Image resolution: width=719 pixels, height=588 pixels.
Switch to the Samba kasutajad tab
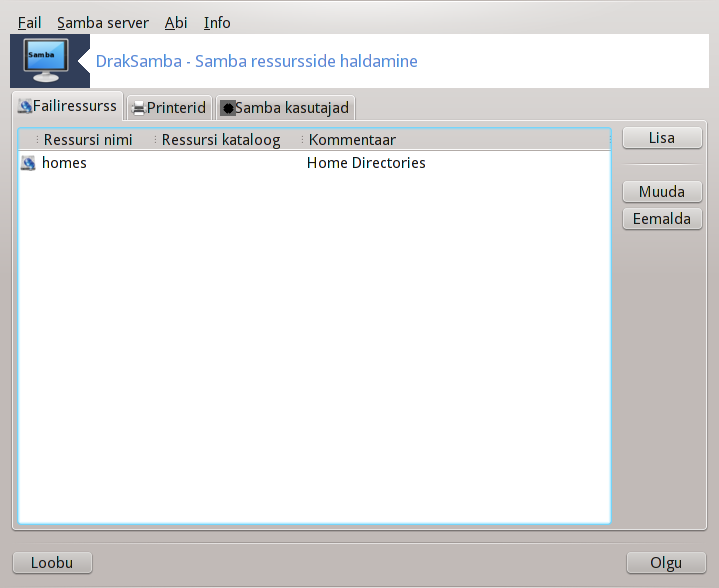tap(285, 108)
